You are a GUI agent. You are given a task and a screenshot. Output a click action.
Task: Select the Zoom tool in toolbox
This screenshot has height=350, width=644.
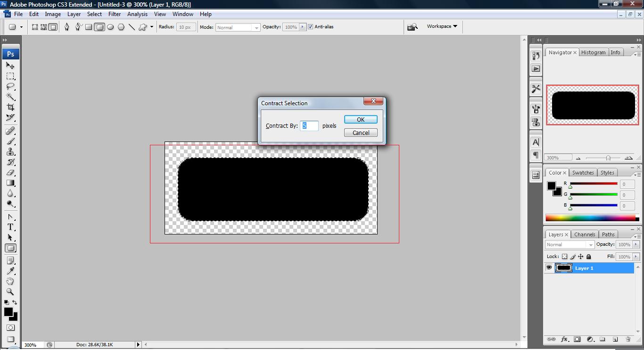click(x=10, y=292)
